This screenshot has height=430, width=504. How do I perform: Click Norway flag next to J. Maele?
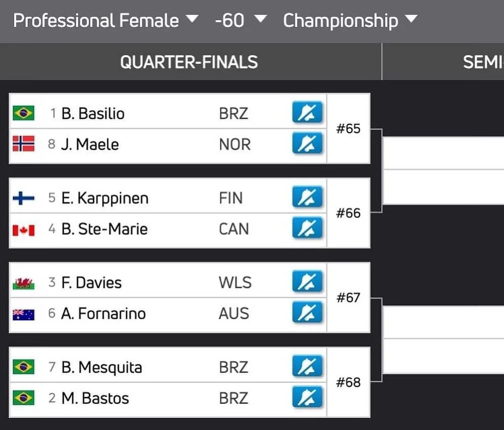click(x=23, y=144)
